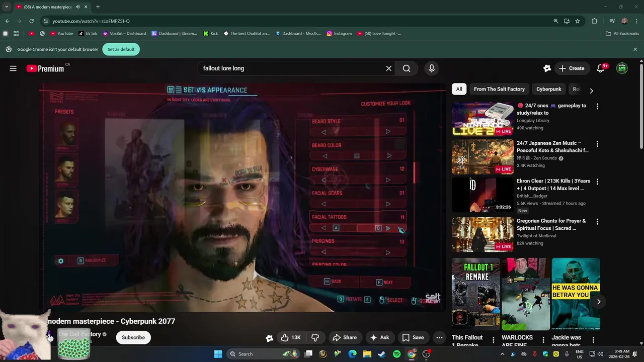Subscribe to The Salt Factory
This screenshot has height=362, width=644.
click(x=133, y=337)
